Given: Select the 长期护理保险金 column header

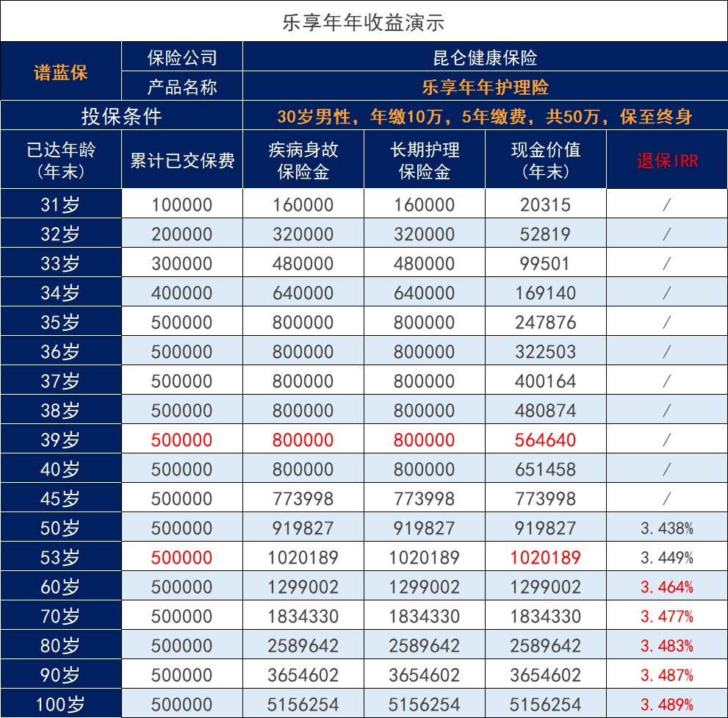Looking at the screenshot, I should pos(424,160).
